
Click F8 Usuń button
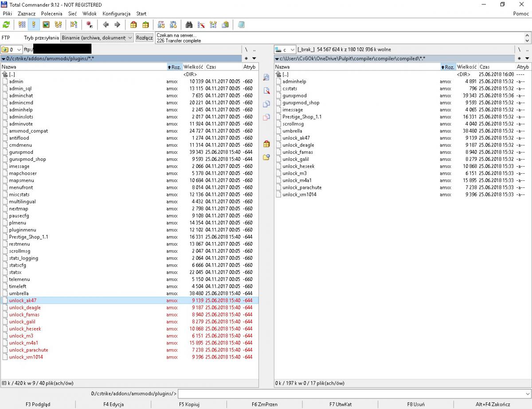pyautogui.click(x=416, y=404)
